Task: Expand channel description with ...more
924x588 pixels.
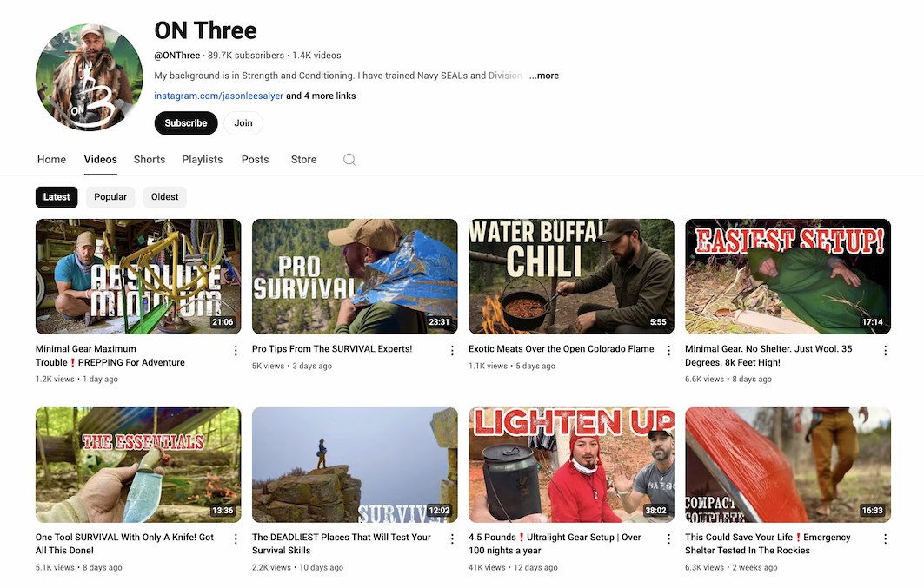Action: [544, 76]
